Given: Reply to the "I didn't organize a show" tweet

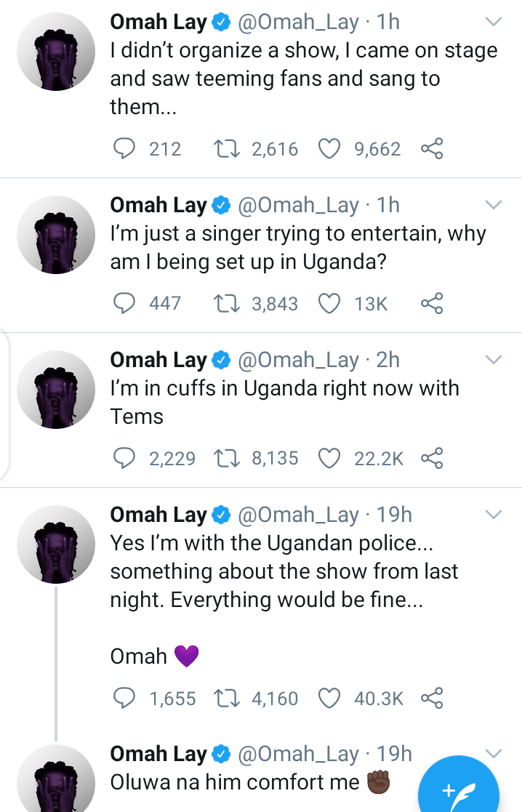Looking at the screenshot, I should 126,149.
